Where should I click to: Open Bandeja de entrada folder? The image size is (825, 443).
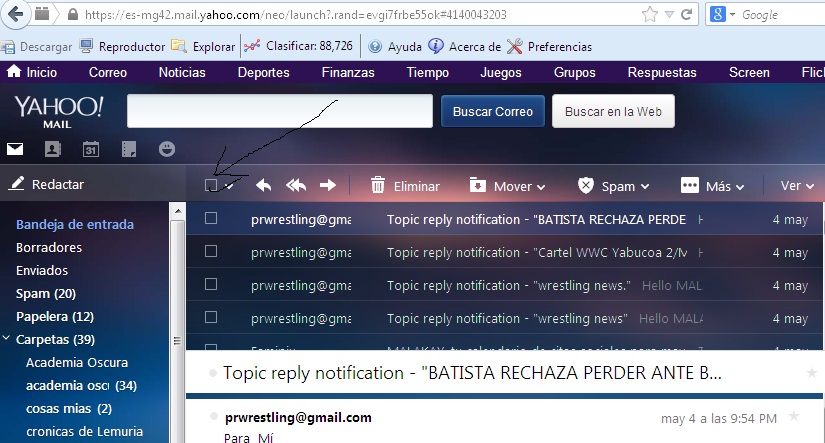pyautogui.click(x=75, y=225)
